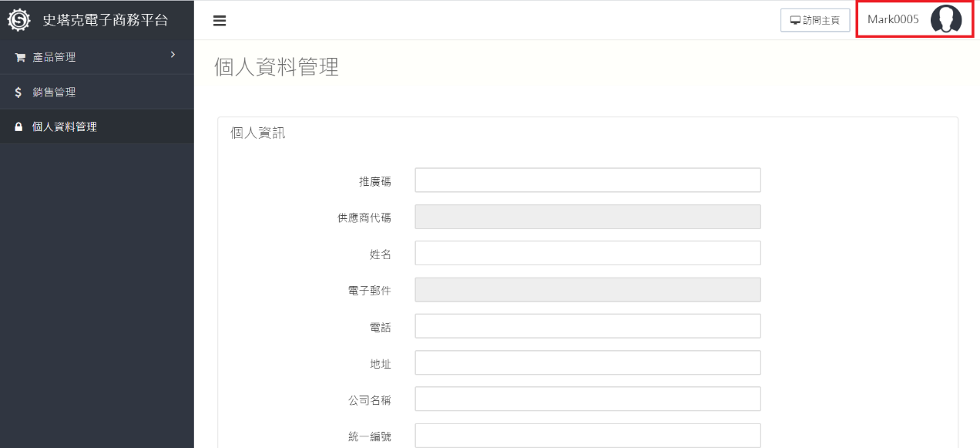The image size is (980, 448).
Task: Click into the 姓名 text field
Action: tap(587, 253)
